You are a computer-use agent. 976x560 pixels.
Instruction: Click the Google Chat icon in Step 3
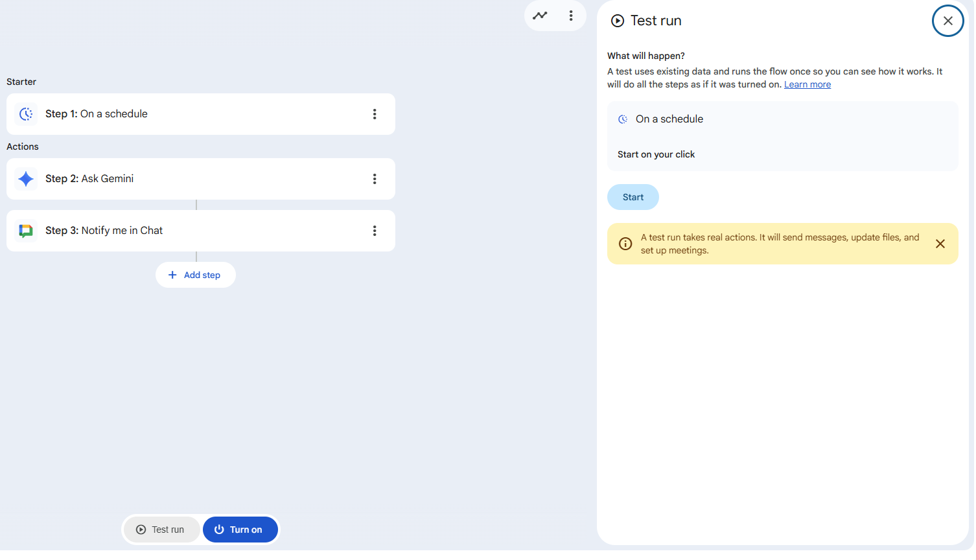(26, 231)
